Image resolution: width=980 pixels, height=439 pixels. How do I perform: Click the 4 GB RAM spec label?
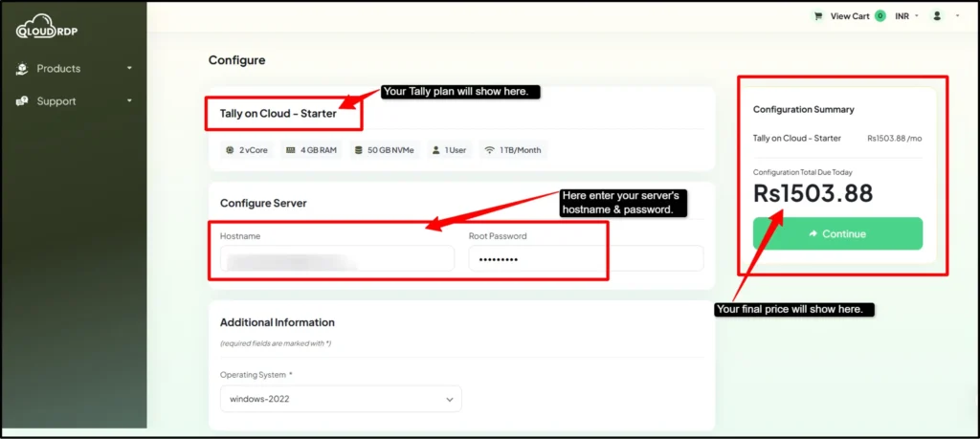click(x=319, y=150)
